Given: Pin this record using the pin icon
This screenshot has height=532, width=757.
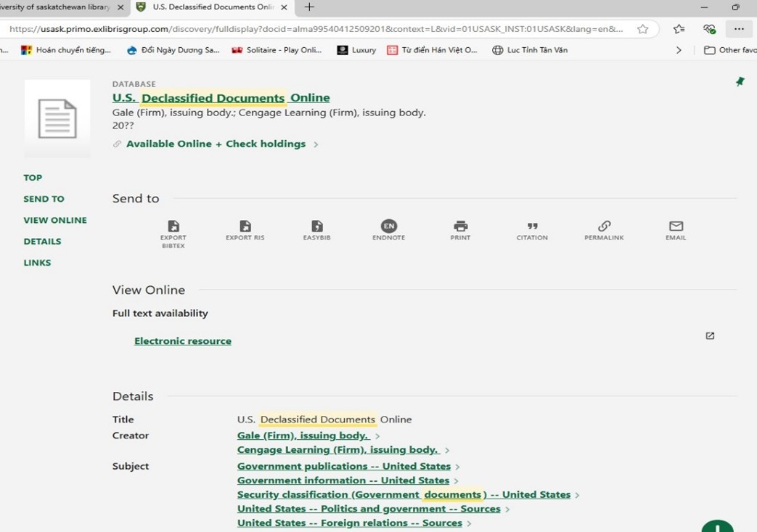Looking at the screenshot, I should coord(740,82).
